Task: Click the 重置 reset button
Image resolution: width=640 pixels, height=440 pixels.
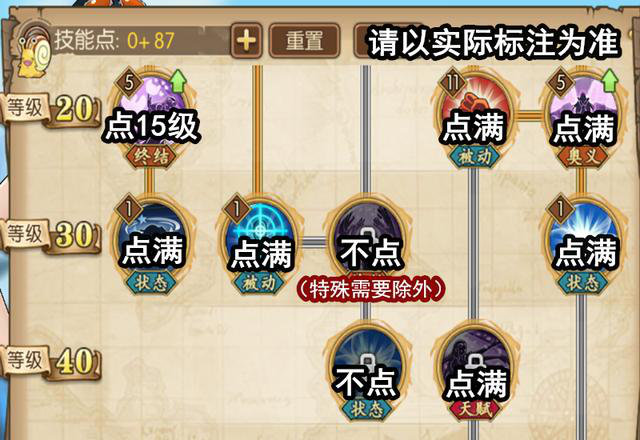Action: 304,40
